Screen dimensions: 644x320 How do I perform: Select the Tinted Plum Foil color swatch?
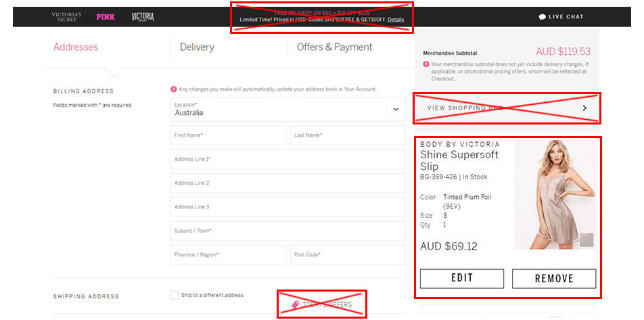pyautogui.click(x=586, y=240)
